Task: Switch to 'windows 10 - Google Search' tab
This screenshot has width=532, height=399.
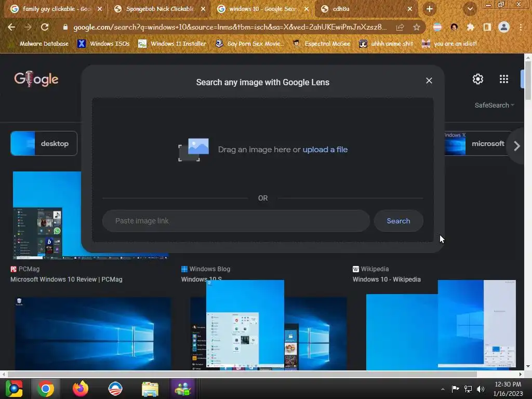Action: [262, 9]
